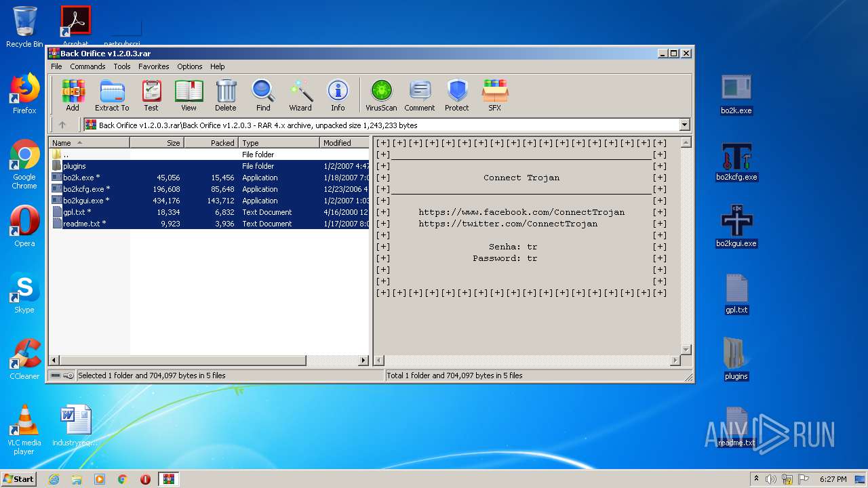
Task: Click the file list scroll right arrow
Action: [x=363, y=361]
